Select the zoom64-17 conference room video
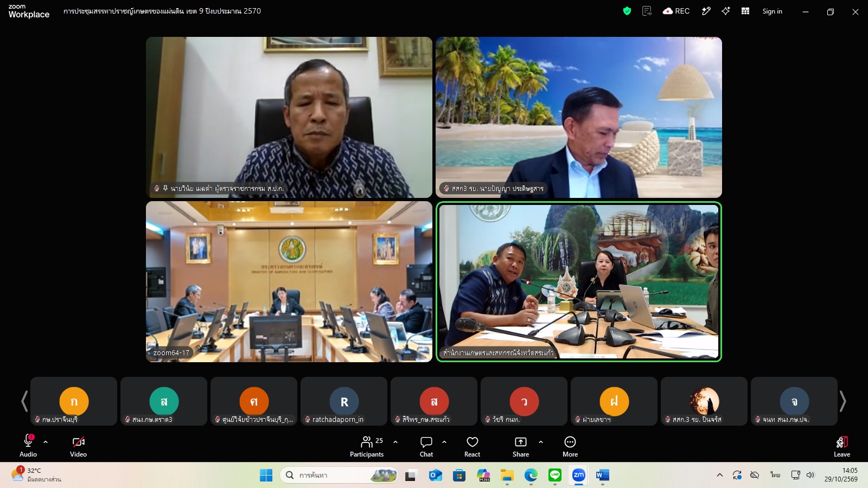 [289, 281]
